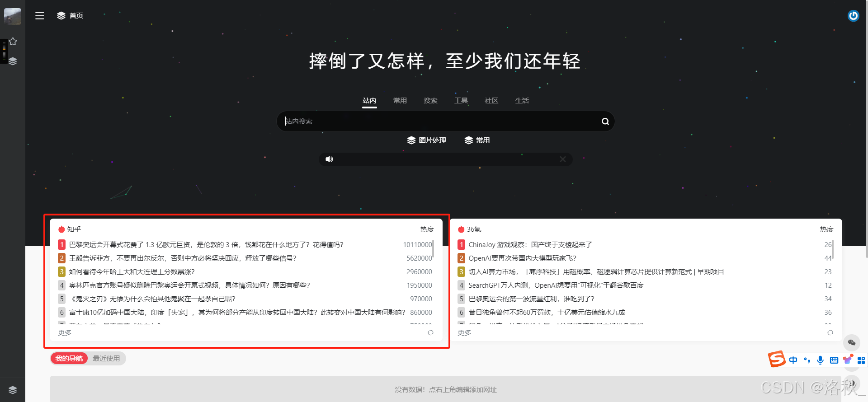This screenshot has height=402, width=868.
Task: Open 王毅告诉菲方 headline
Action: 183,258
